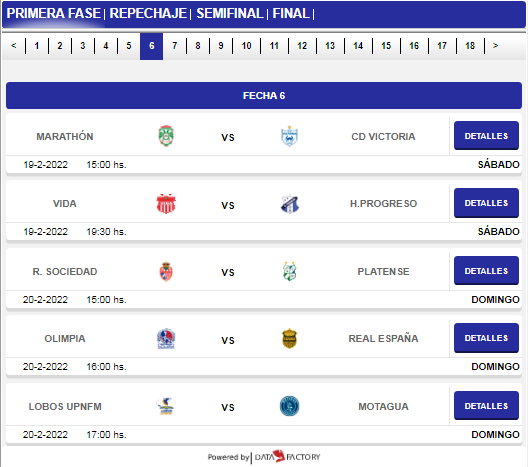Click the Lobos UPNFM logo
Viewport: 528px width, 467px height.
pyautogui.click(x=166, y=406)
